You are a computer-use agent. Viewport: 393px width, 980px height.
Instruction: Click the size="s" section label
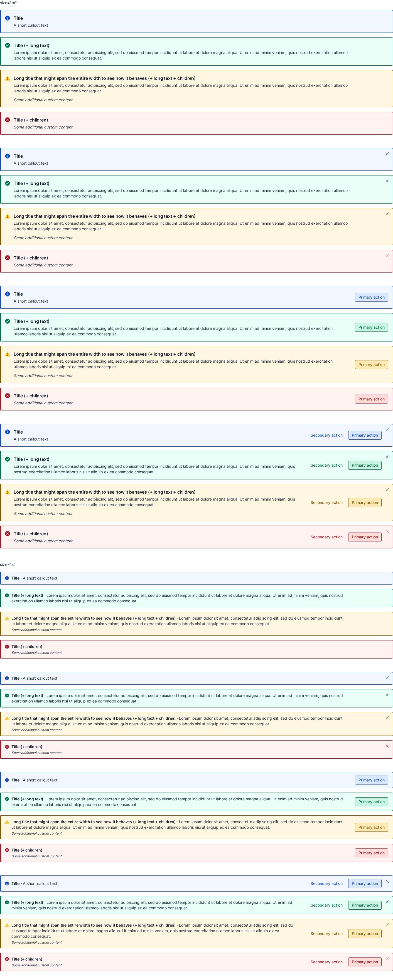[x=8, y=565]
